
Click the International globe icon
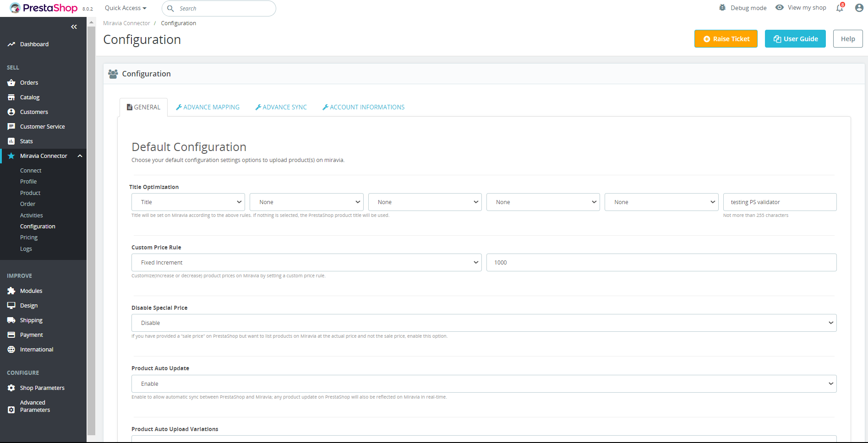pos(11,350)
